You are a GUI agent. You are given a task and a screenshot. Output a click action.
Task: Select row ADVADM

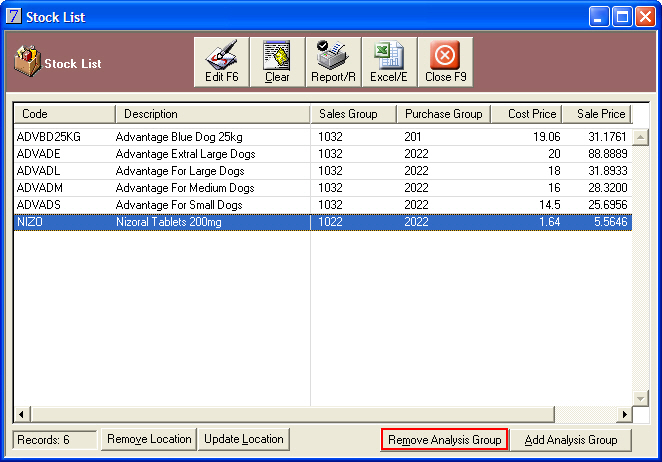tap(323, 188)
